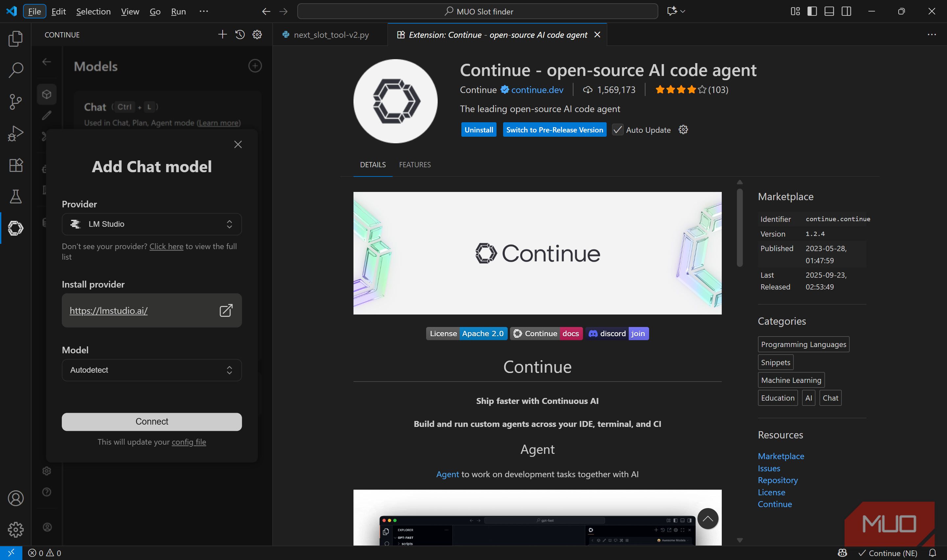Toggle Primary Side Bar visibility
This screenshot has width=947, height=560.
(812, 11)
